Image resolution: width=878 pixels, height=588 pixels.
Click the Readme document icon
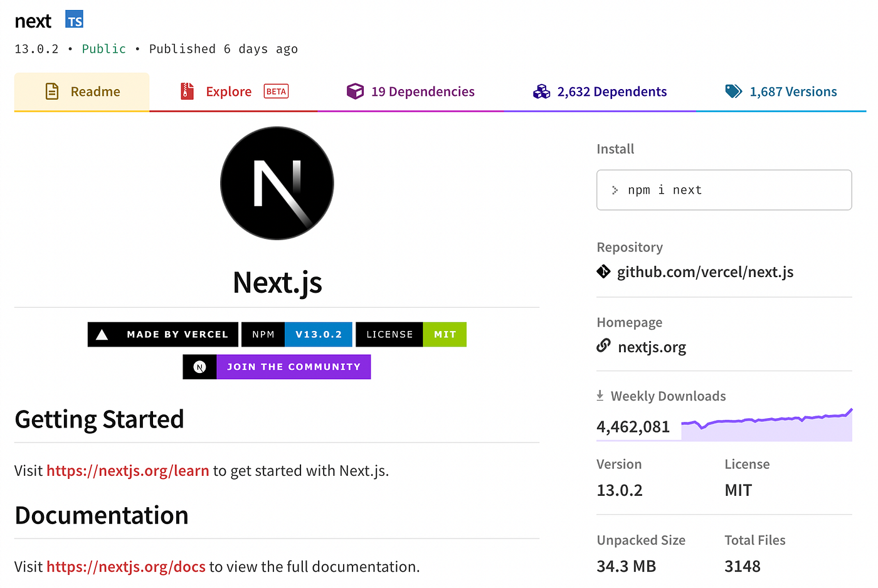53,92
